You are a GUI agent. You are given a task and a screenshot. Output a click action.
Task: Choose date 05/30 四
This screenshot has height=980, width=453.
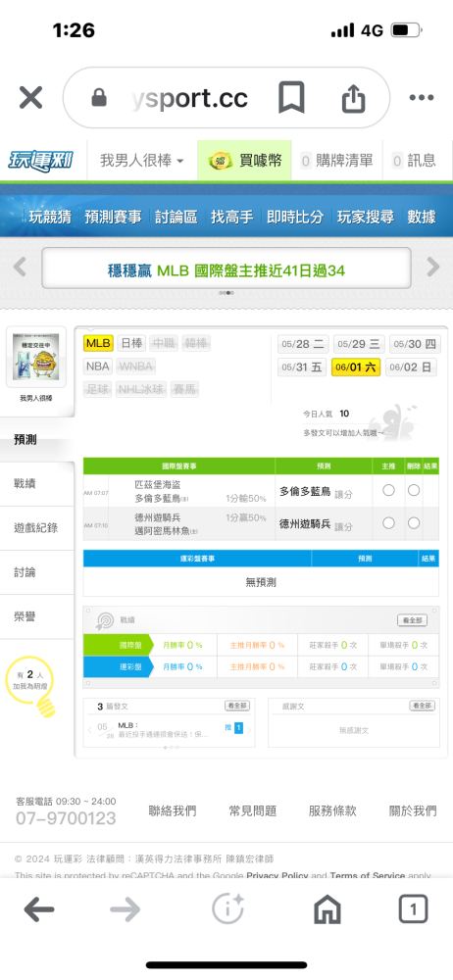coord(415,344)
